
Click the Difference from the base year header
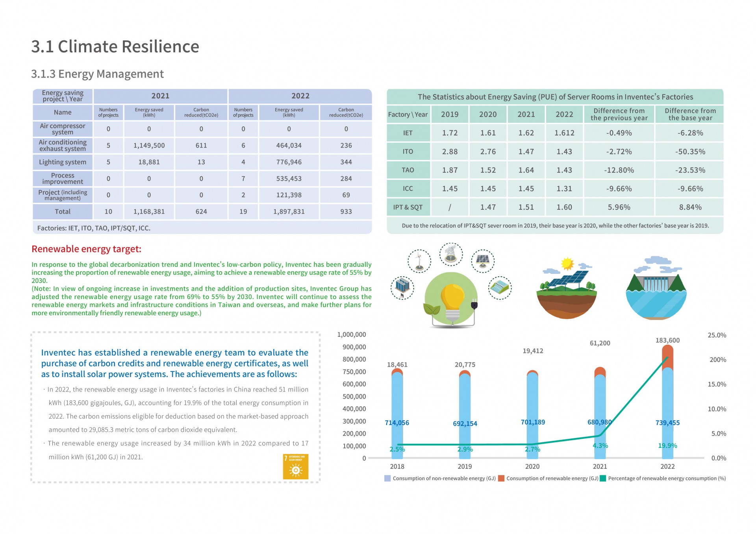690,114
